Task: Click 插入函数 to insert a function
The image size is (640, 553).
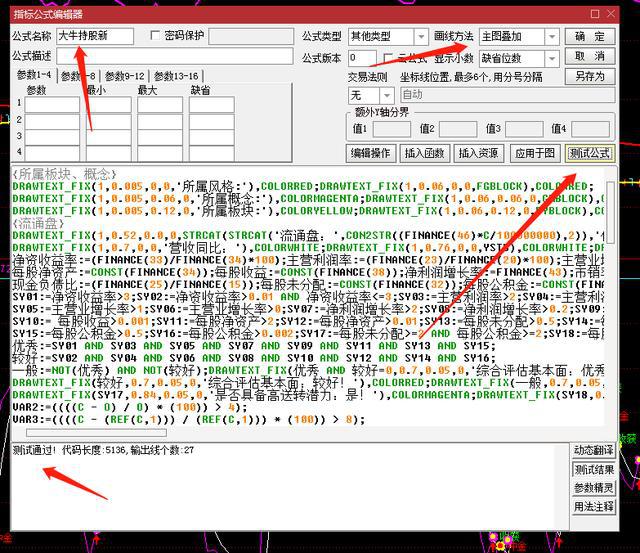Action: tap(424, 153)
